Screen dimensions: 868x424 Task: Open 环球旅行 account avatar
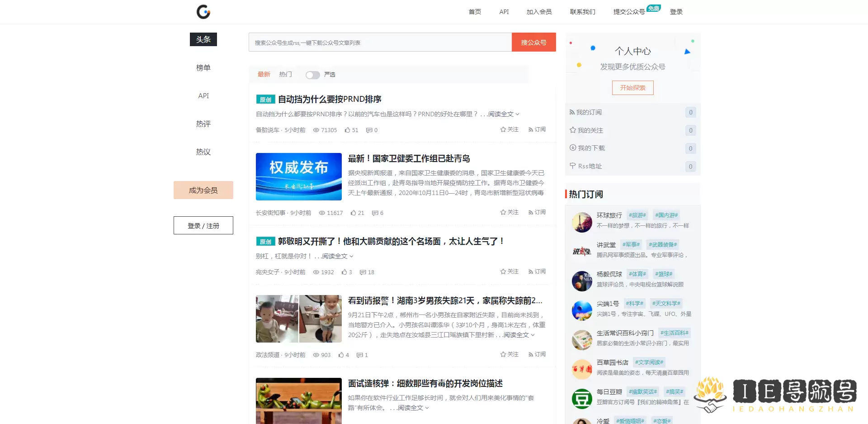(582, 222)
